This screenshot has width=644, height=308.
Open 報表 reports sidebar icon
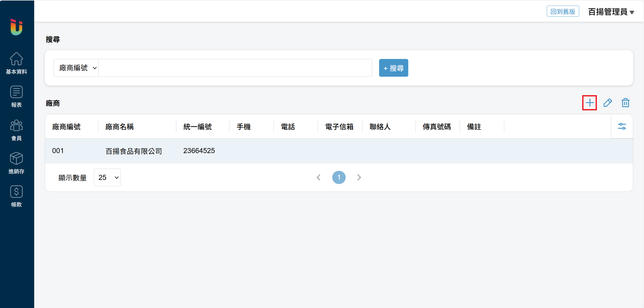pyautogui.click(x=16, y=96)
